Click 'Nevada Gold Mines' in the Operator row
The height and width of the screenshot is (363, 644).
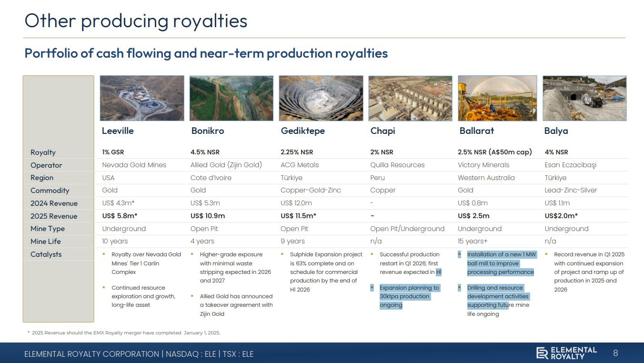[x=134, y=165]
